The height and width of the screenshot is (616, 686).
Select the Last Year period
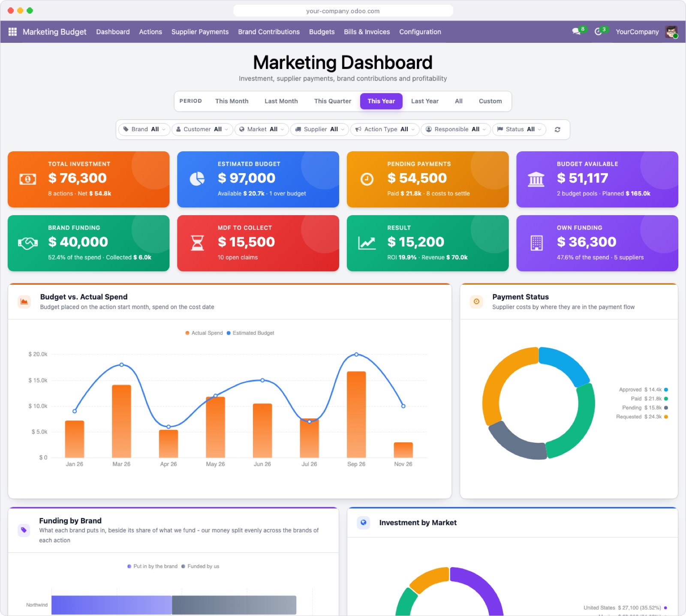pyautogui.click(x=425, y=101)
